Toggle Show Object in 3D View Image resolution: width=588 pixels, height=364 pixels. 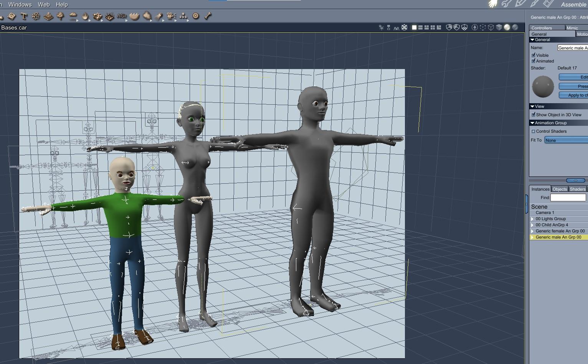pos(533,115)
